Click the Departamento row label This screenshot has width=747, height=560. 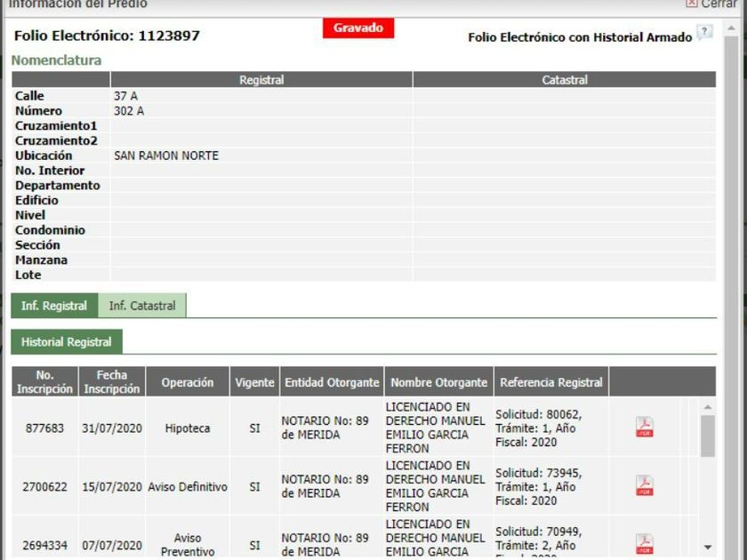57,185
